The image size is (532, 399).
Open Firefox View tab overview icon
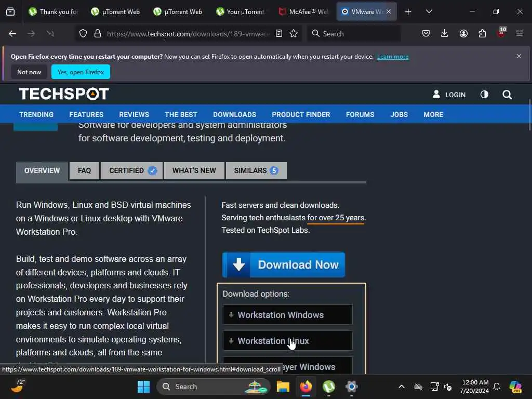tap(10, 11)
